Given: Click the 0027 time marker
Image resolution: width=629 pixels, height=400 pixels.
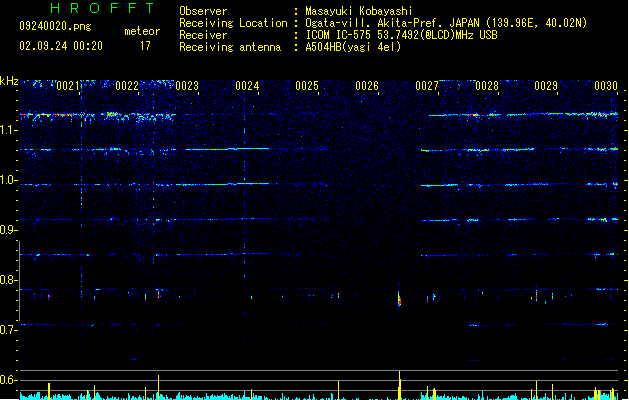Looking at the screenshot, I should [427, 86].
